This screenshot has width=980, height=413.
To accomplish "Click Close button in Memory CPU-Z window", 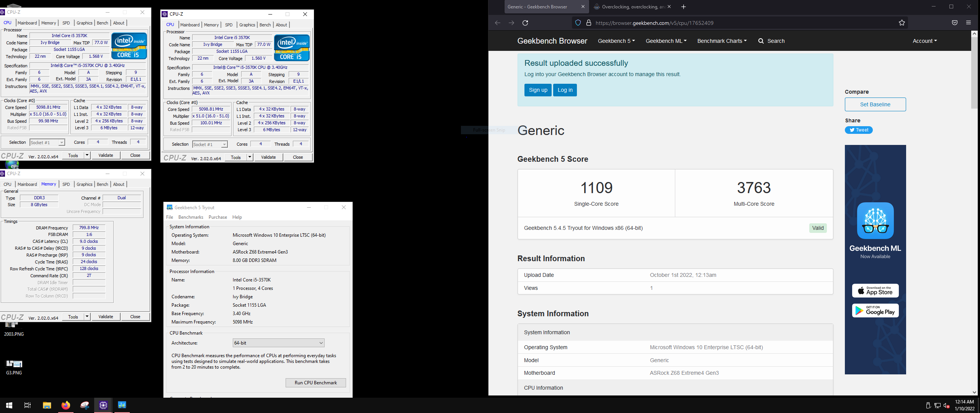I will pos(135,317).
